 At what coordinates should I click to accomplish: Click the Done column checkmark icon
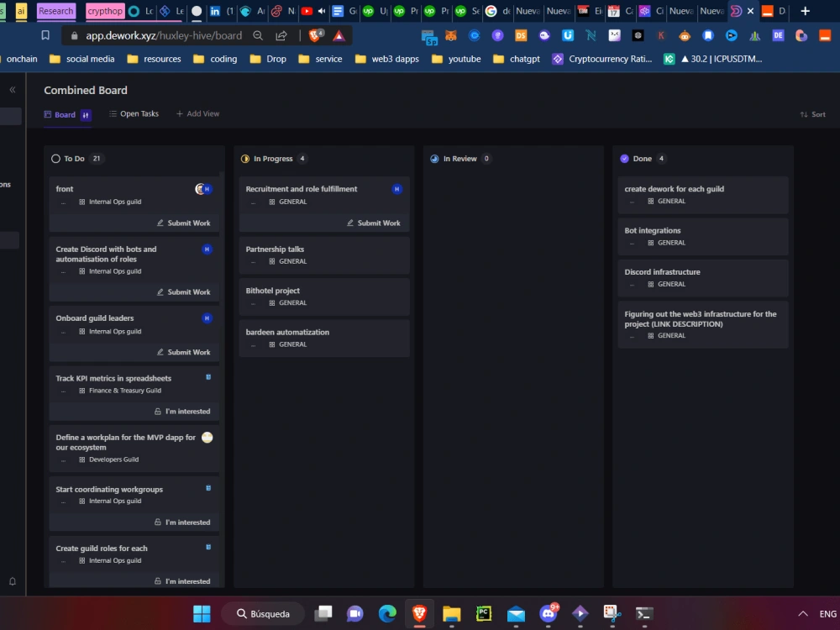(x=624, y=159)
